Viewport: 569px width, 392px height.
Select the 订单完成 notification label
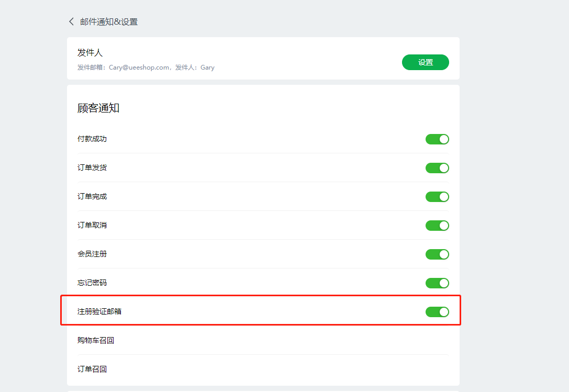click(92, 196)
